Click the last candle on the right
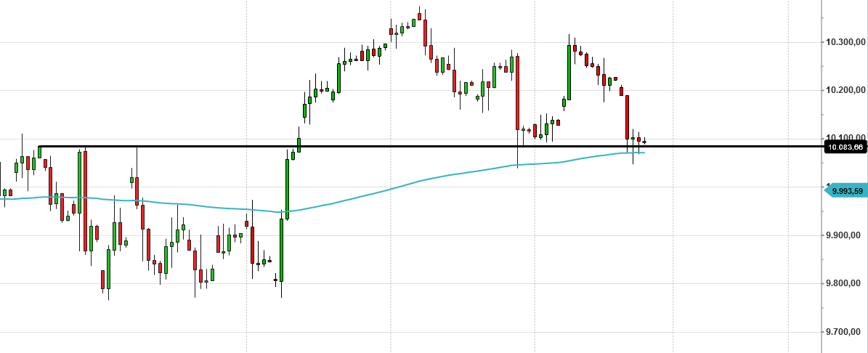The width and height of the screenshot is (868, 353). tap(644, 141)
